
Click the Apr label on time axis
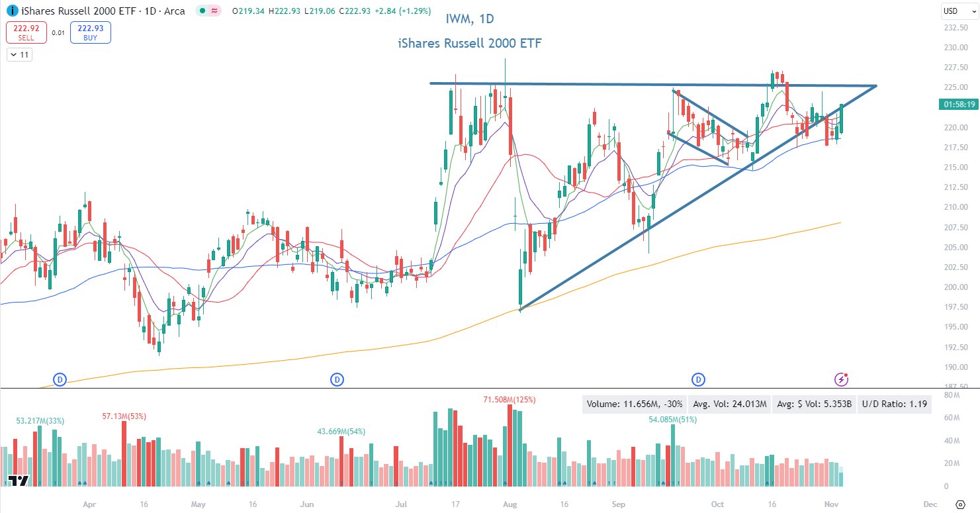[x=90, y=504]
